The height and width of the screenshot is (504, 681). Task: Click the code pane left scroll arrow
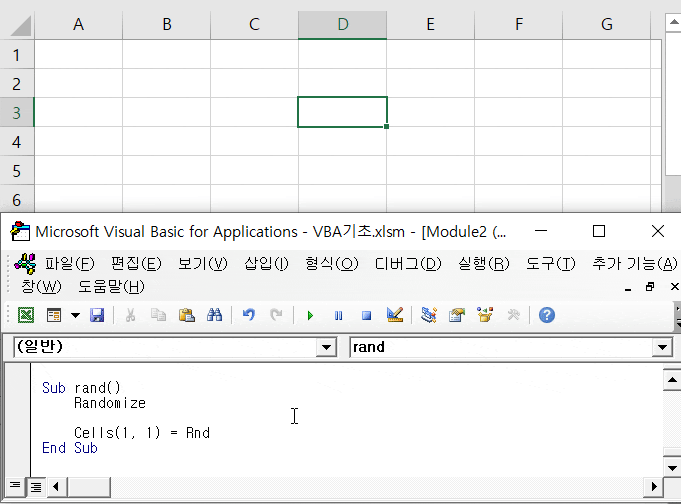56,486
